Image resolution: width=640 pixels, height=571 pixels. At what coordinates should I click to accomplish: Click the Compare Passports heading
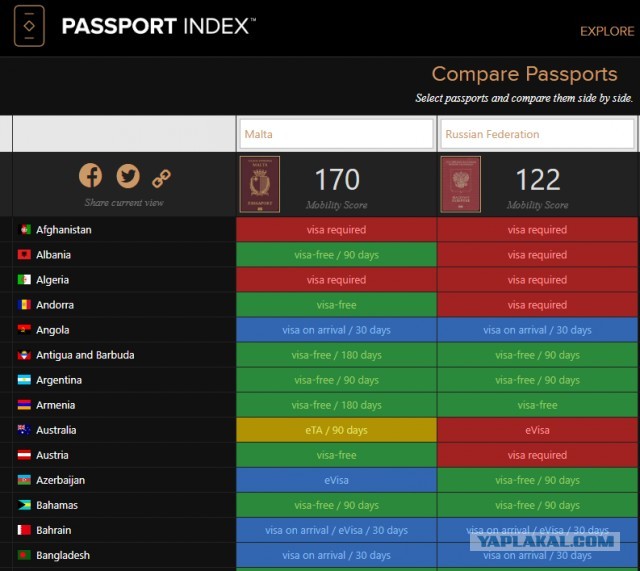[x=524, y=74]
